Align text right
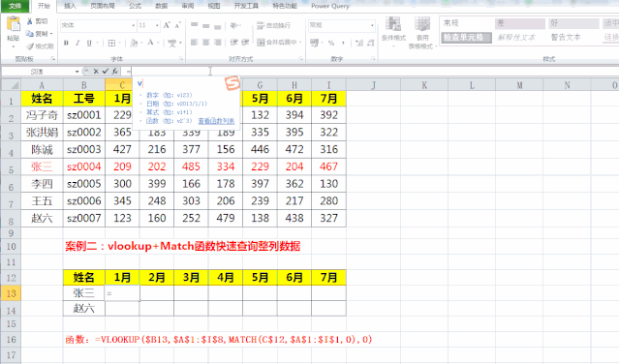619x364 pixels. [218, 43]
